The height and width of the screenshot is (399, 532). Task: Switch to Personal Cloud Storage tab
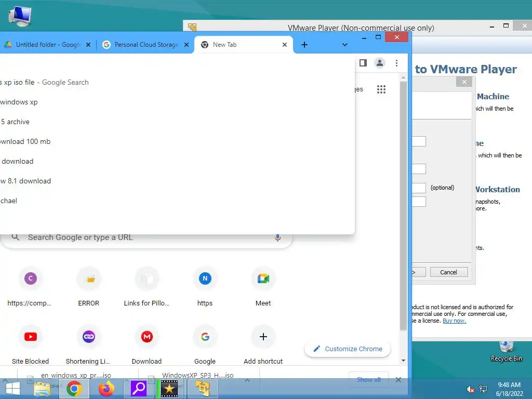[146, 45]
